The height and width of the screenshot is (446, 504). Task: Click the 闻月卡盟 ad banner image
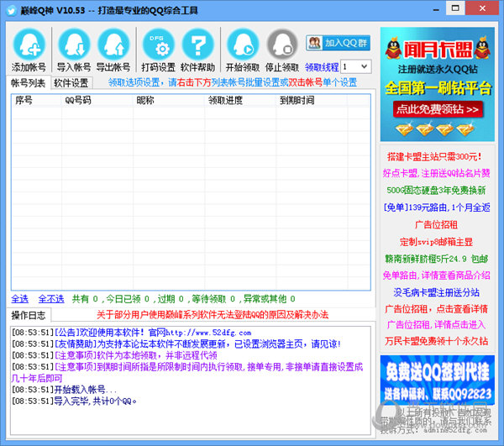(438, 84)
